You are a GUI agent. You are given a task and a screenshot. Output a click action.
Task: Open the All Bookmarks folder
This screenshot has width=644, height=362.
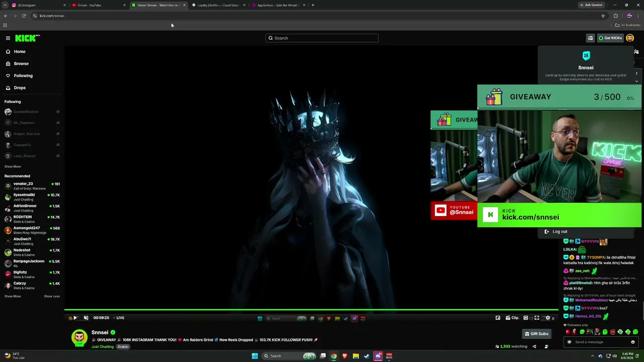tap(628, 25)
